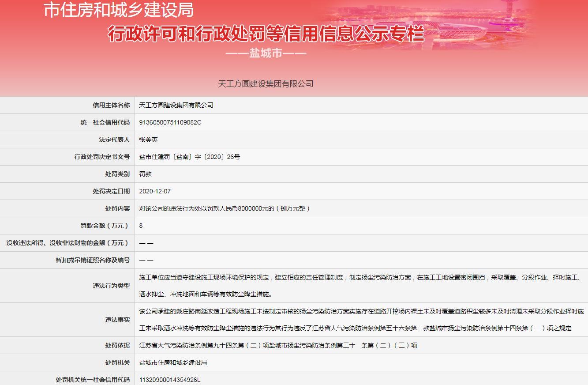Click the label 法定代表人
Screen dimensions: 588x385
point(114,140)
